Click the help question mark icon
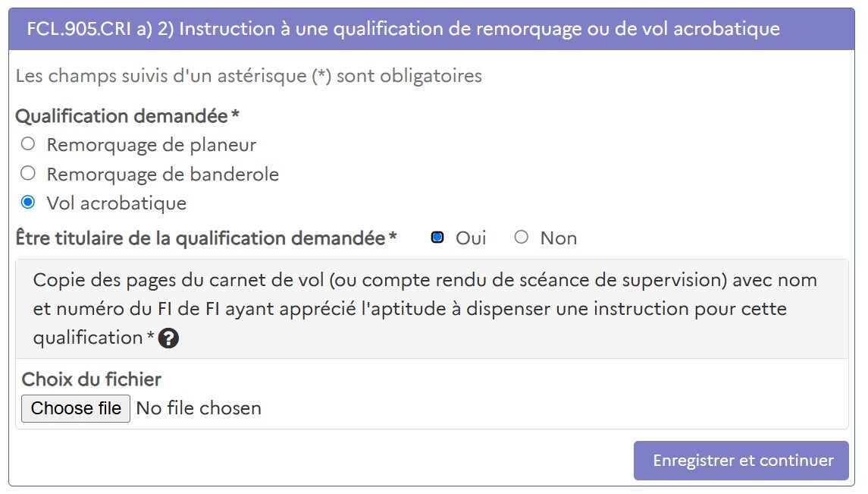Screen dimensions: 868x494 (169, 338)
